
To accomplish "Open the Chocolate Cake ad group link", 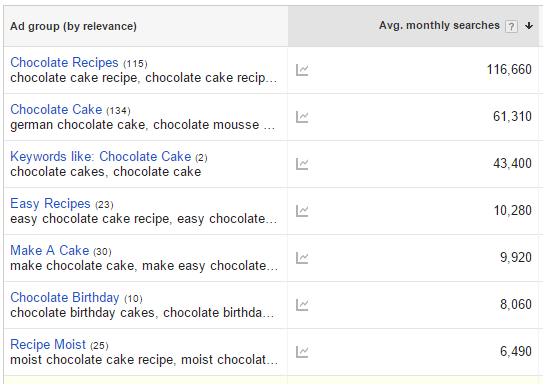I will pos(56,109).
